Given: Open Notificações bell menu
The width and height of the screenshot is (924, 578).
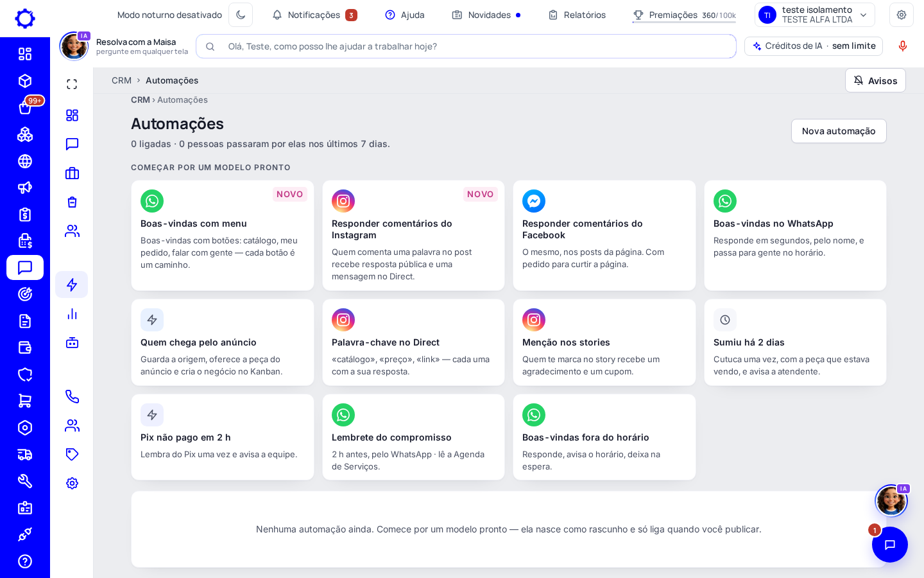Looking at the screenshot, I should coord(314,15).
